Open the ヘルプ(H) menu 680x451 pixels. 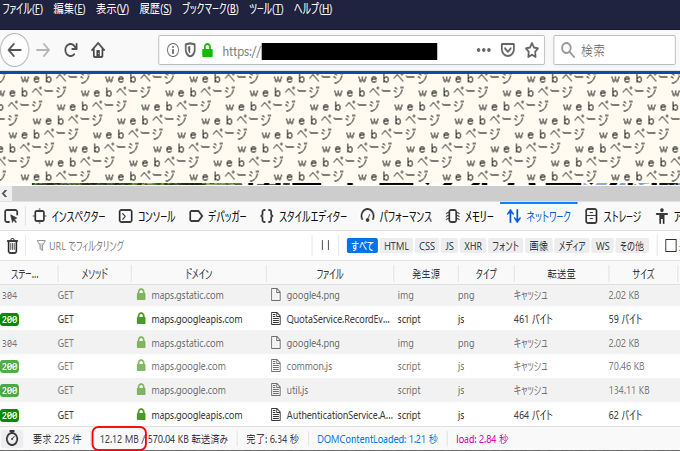pos(313,9)
